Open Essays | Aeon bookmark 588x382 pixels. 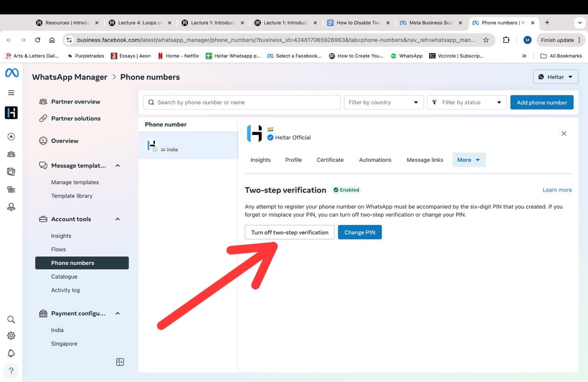pos(131,56)
